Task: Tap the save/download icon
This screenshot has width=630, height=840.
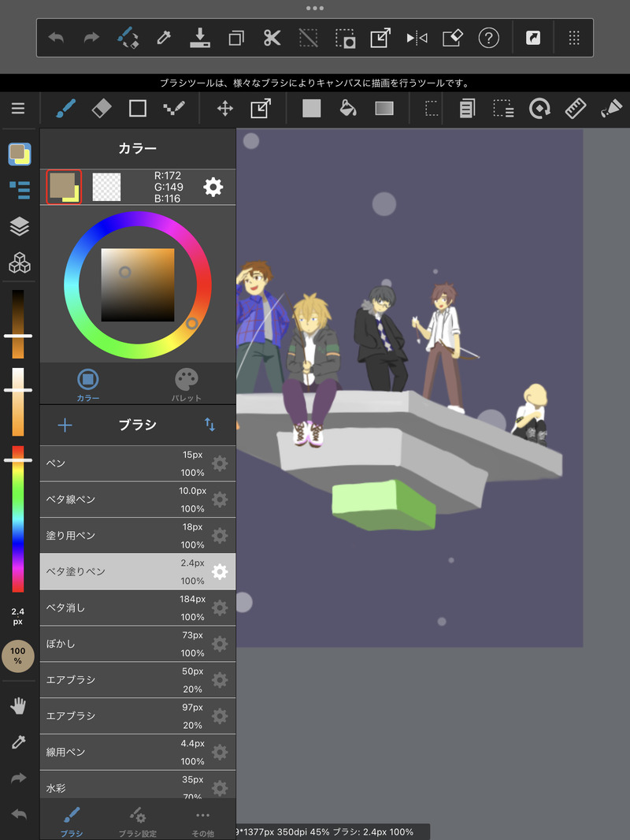Action: click(200, 38)
